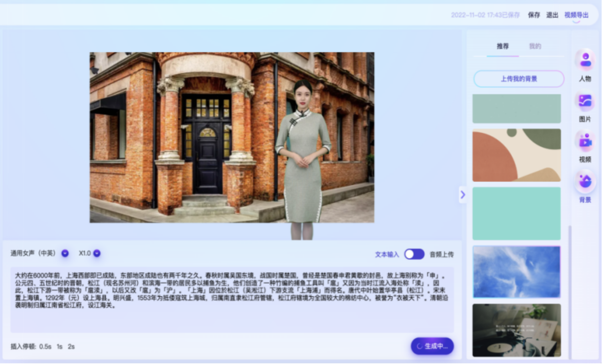The image size is (603, 364).
Task: Select the blue sky background thumbnail
Action: (516, 272)
